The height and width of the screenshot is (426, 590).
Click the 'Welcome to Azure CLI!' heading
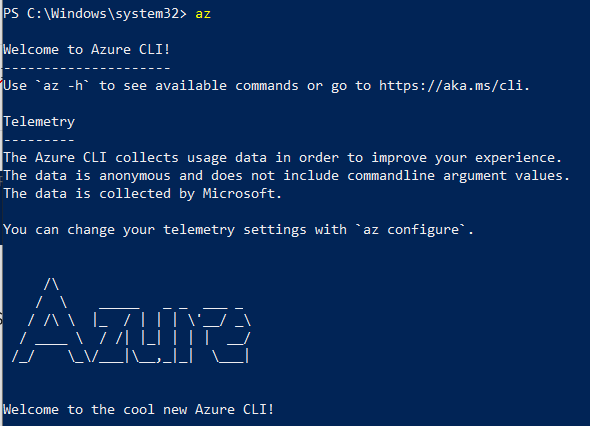87,50
